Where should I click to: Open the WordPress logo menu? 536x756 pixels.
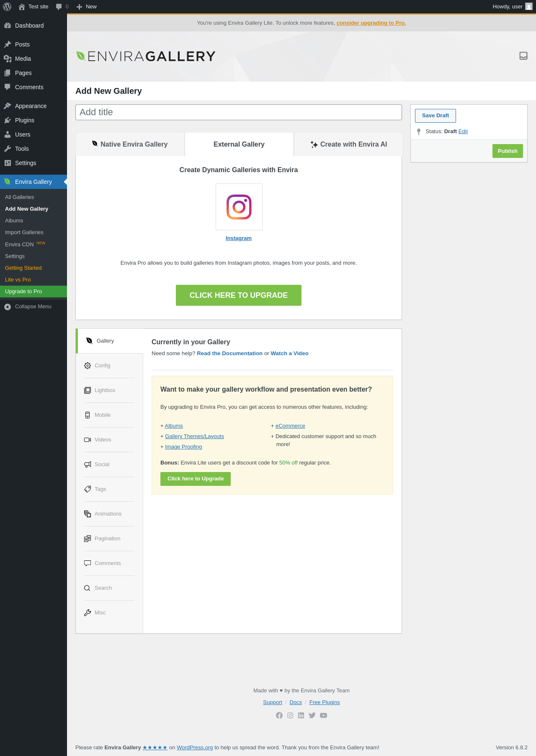click(x=7, y=7)
